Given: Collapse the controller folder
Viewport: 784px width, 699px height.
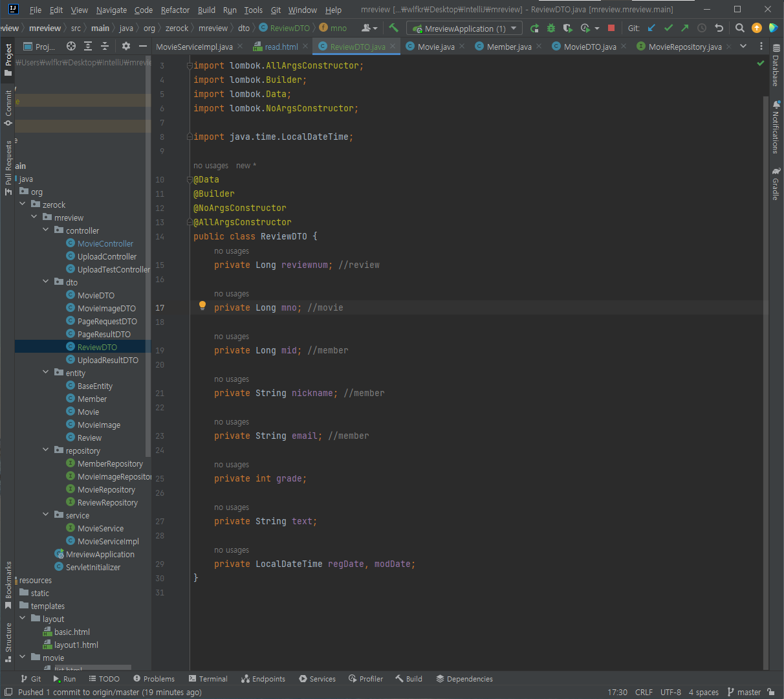Looking at the screenshot, I should 46,230.
